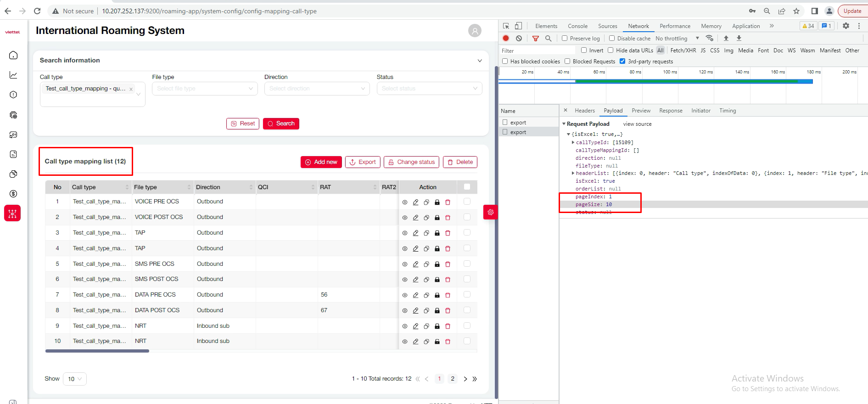Screen dimensions: 868x404
Task: Click the lock icon in row 7
Action: click(437, 295)
